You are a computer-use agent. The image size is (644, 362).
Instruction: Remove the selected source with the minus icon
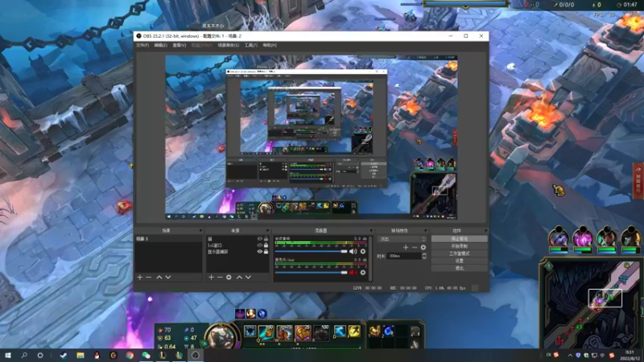pyautogui.click(x=220, y=278)
